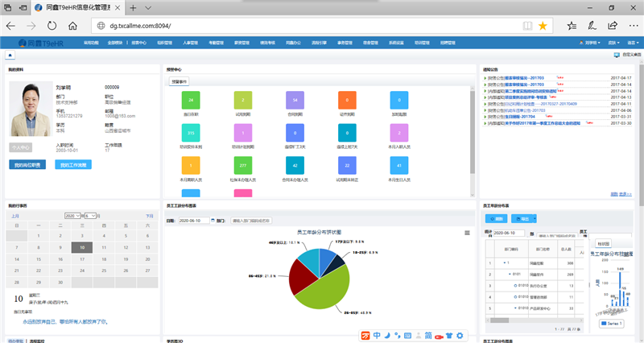Open the pie chart hamburger menu icon

(467, 233)
